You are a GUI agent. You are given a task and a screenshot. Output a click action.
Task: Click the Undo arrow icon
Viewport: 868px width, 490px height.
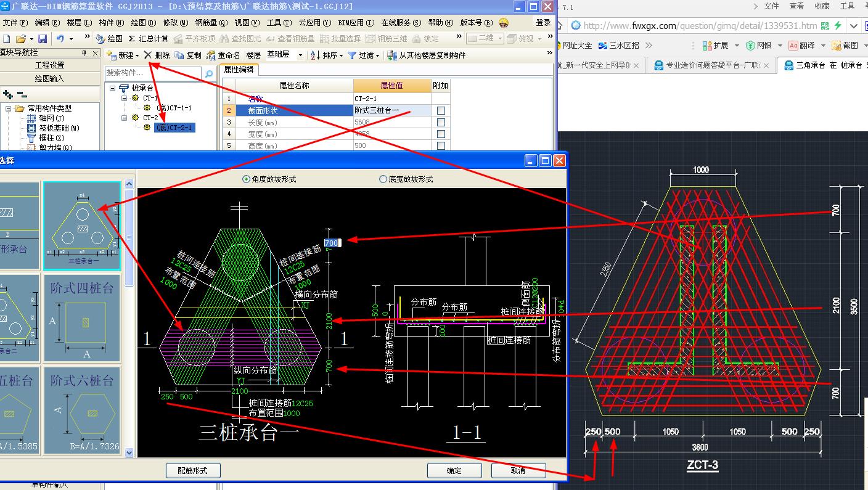coord(60,38)
